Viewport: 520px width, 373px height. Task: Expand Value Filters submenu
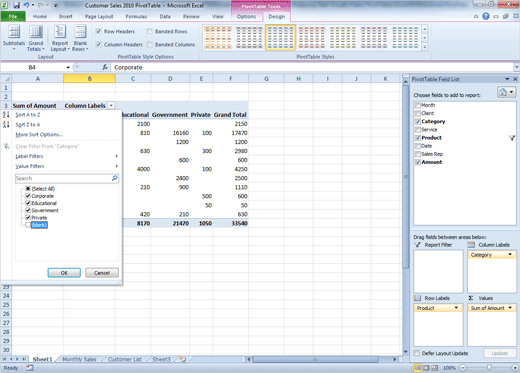67,166
